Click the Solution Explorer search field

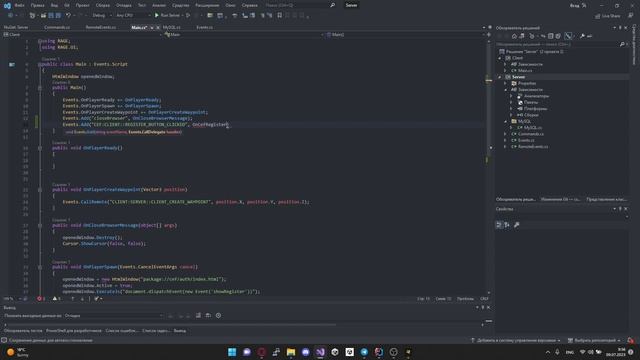561,44
